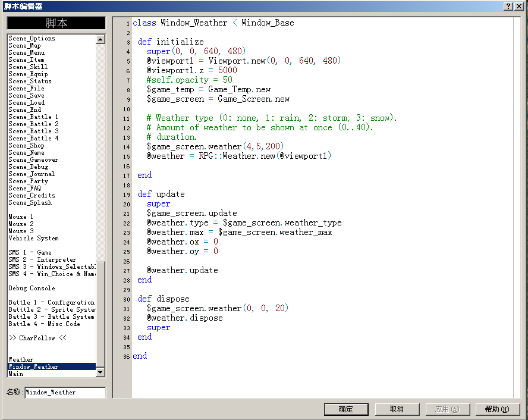Open Battle 4 - Misc Code script

click(x=44, y=324)
